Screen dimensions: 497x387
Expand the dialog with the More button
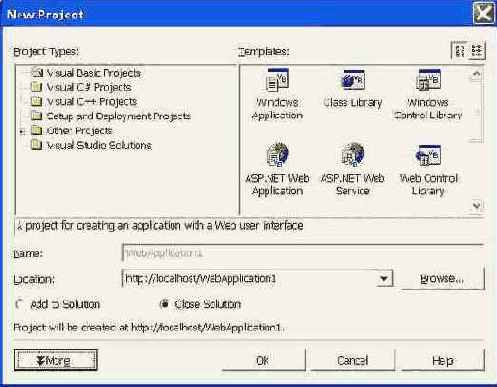point(56,360)
